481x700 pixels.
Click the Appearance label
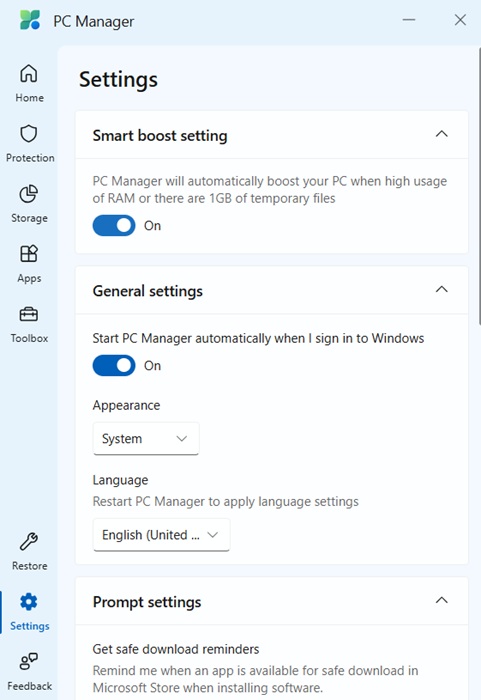[x=126, y=405]
